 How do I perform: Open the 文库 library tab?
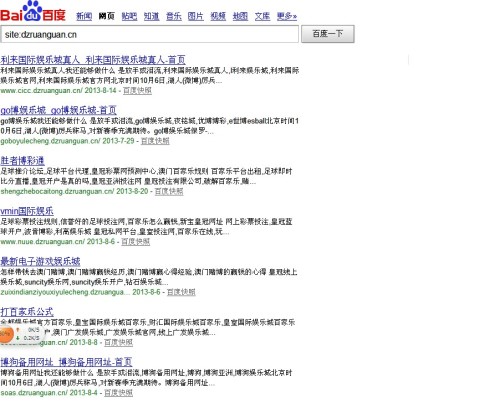(262, 16)
